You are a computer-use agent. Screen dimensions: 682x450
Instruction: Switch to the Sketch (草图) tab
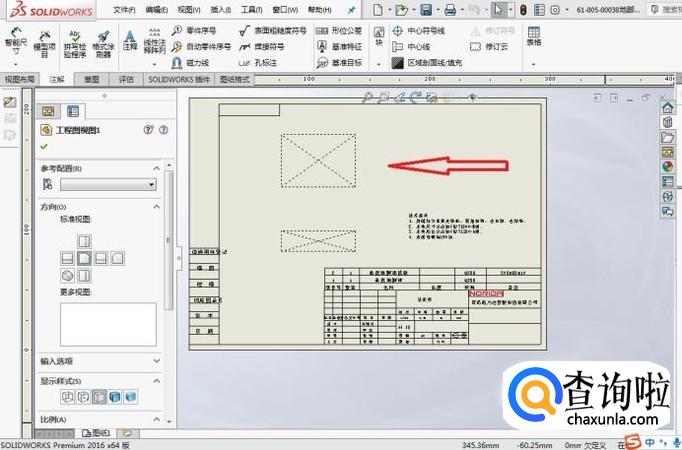click(91, 78)
